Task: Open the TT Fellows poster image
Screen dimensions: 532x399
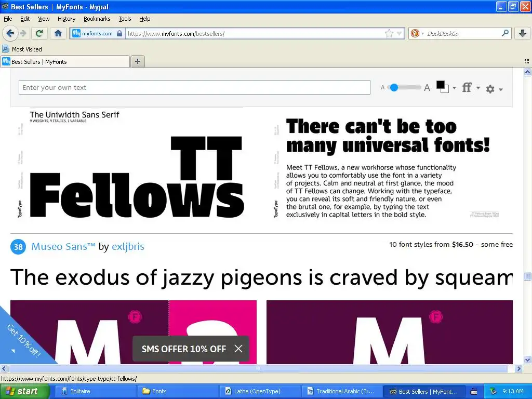Action: coord(134,164)
